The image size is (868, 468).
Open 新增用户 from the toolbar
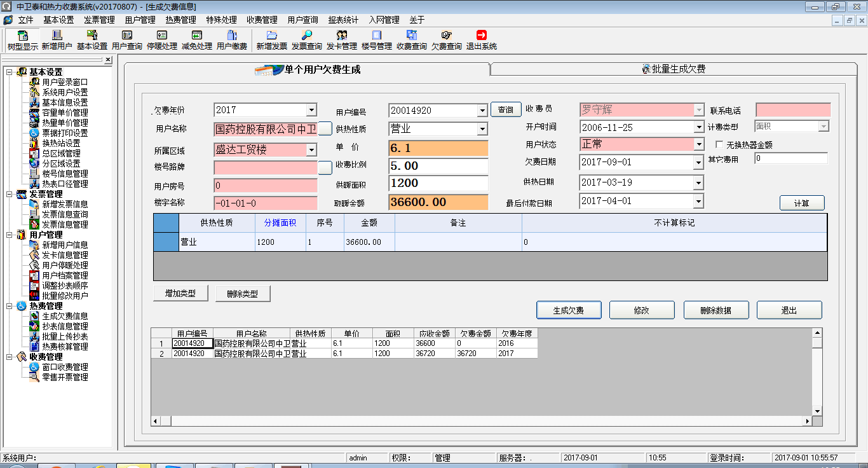tap(57, 36)
